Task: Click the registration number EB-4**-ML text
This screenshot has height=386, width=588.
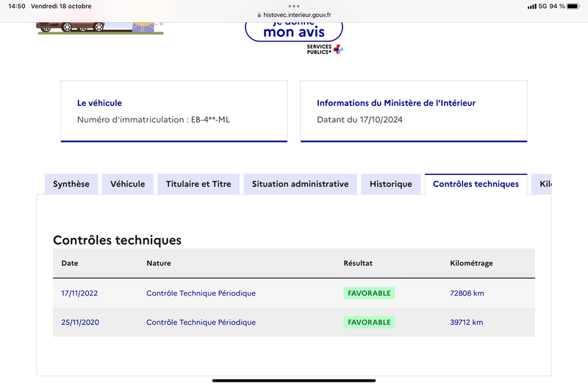Action: [210, 120]
